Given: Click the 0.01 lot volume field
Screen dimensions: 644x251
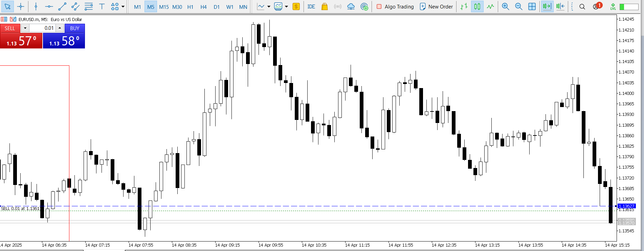Looking at the screenshot, I should [x=42, y=28].
